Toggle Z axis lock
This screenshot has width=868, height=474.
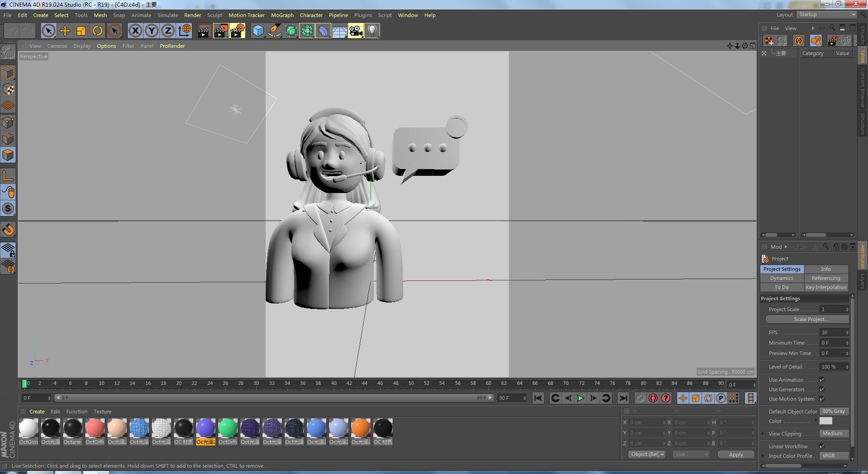[x=168, y=31]
